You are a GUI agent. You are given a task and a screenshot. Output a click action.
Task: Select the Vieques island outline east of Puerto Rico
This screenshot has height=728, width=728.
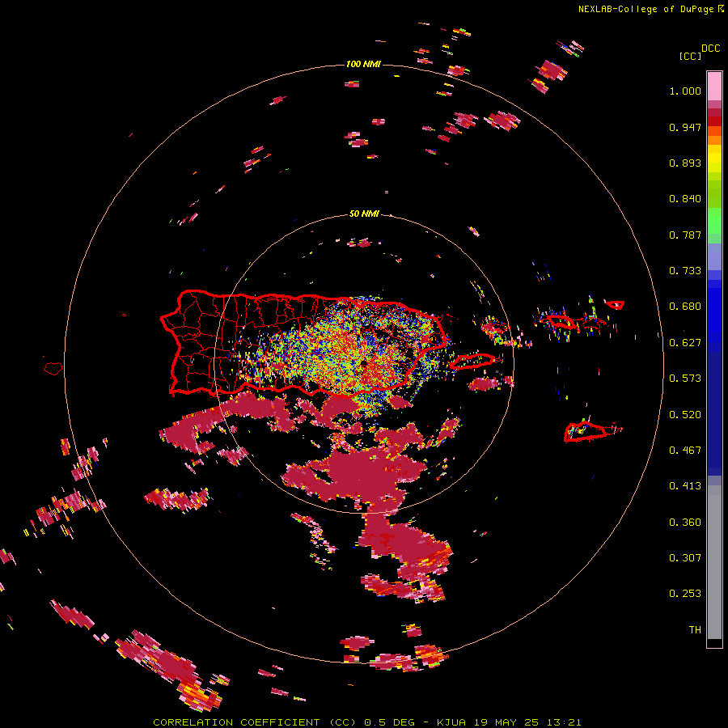click(472, 362)
